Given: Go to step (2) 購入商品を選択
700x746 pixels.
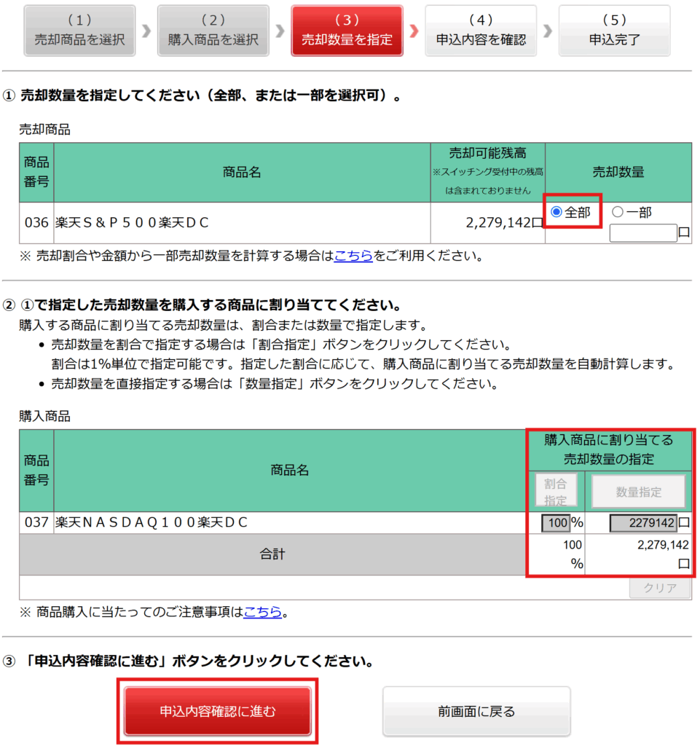Looking at the screenshot, I should 213,31.
